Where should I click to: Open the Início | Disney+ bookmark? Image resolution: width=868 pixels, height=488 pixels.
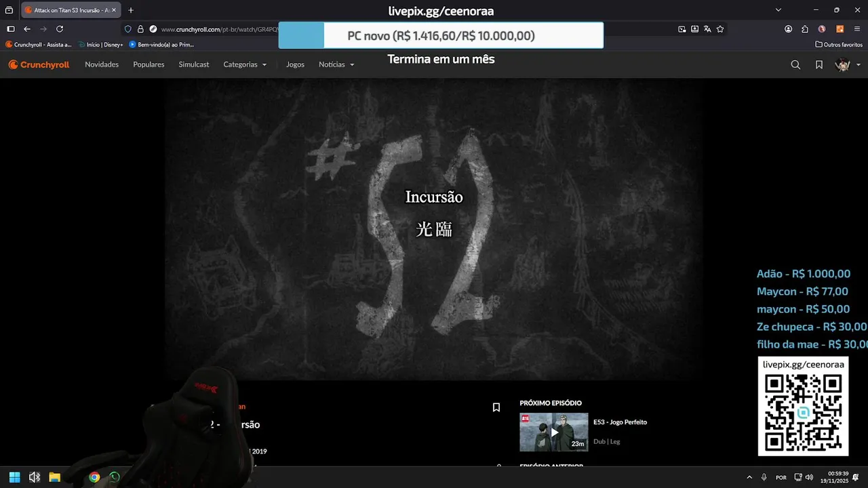pyautogui.click(x=100, y=45)
